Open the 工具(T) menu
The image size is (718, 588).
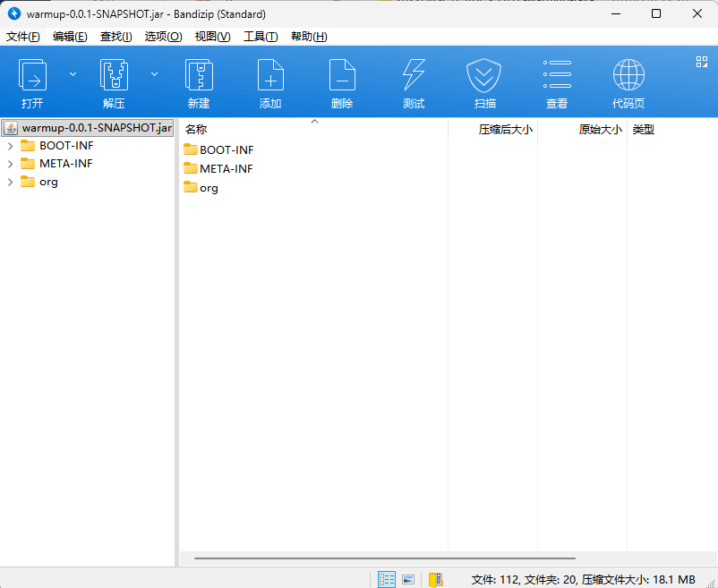[261, 37]
